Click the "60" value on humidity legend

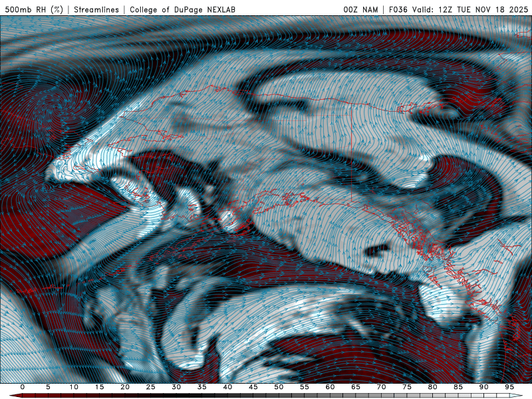[x=330, y=387]
